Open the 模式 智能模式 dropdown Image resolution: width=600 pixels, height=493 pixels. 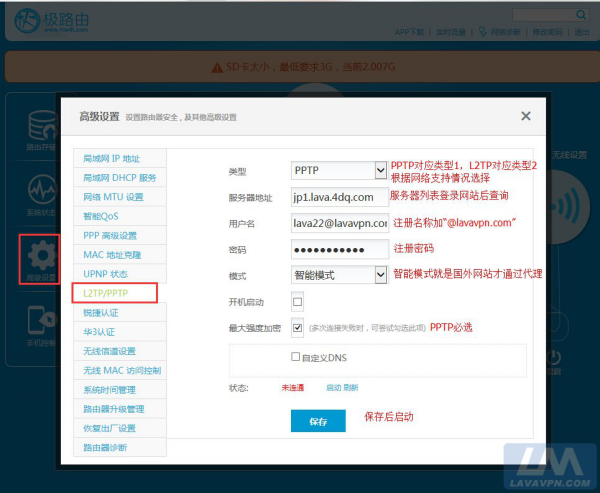(339, 275)
